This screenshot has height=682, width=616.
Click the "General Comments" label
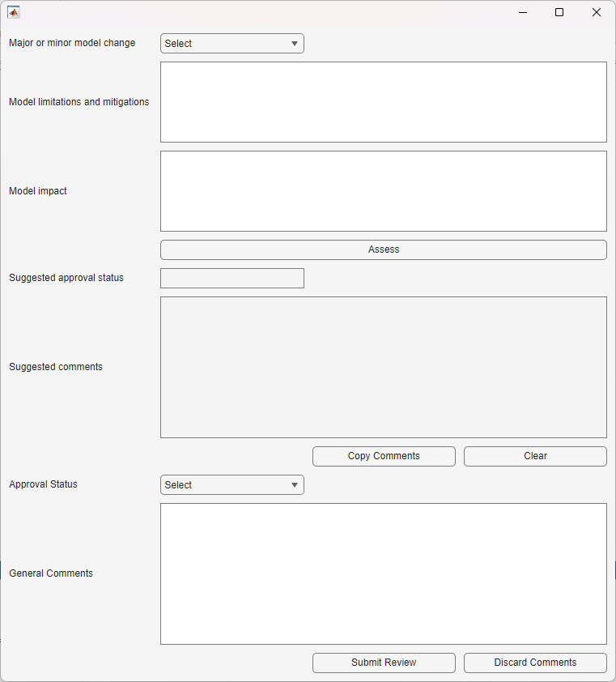pos(51,573)
